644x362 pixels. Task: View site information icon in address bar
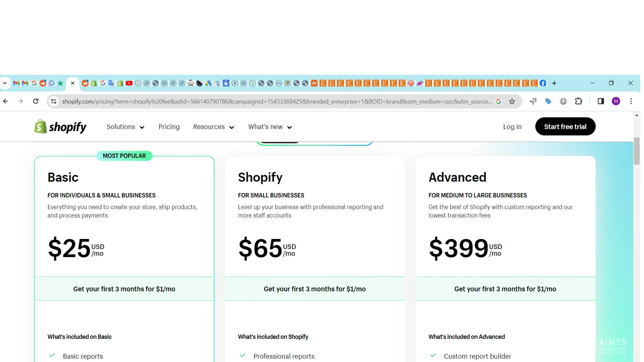pyautogui.click(x=54, y=101)
